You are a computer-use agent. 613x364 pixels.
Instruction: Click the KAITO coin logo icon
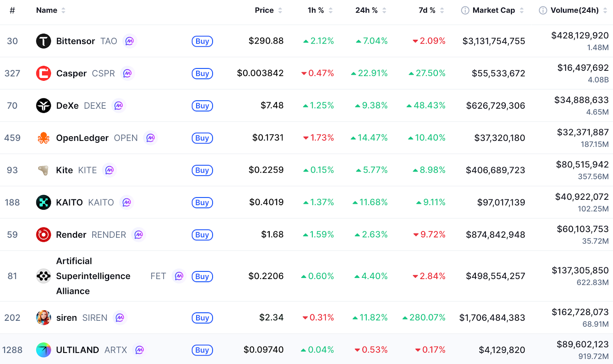pos(43,202)
